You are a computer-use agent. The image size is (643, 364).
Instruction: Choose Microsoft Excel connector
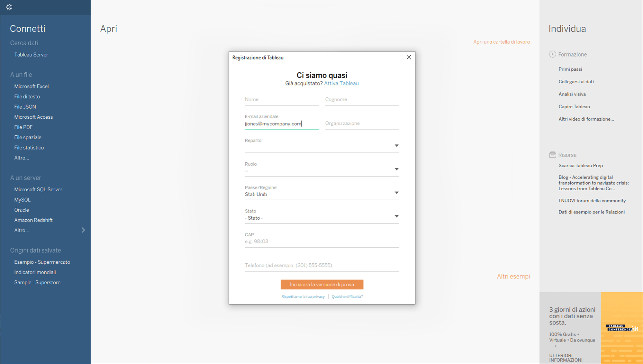click(x=32, y=86)
